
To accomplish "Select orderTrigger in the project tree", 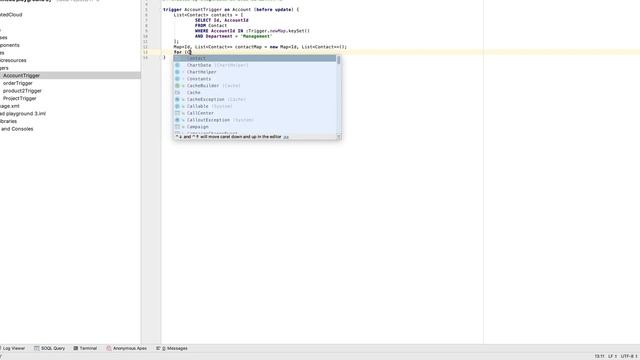I will [x=18, y=83].
